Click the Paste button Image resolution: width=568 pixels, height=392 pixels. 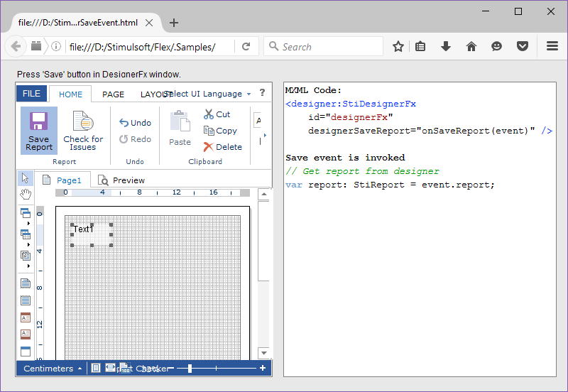tap(180, 129)
